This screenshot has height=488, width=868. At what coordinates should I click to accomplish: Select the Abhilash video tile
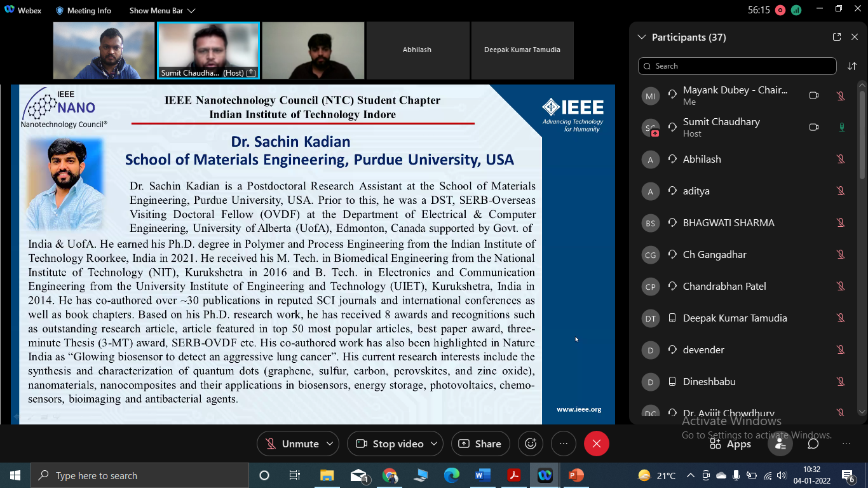(x=417, y=50)
